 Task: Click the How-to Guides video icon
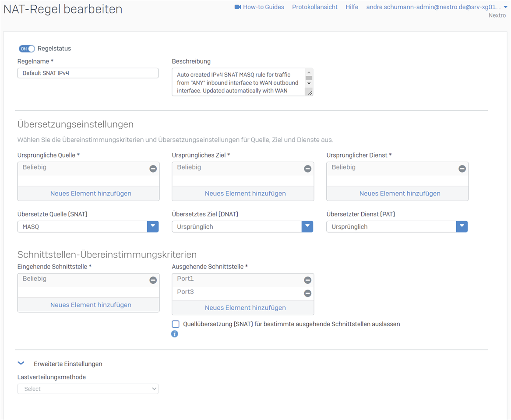click(238, 7)
